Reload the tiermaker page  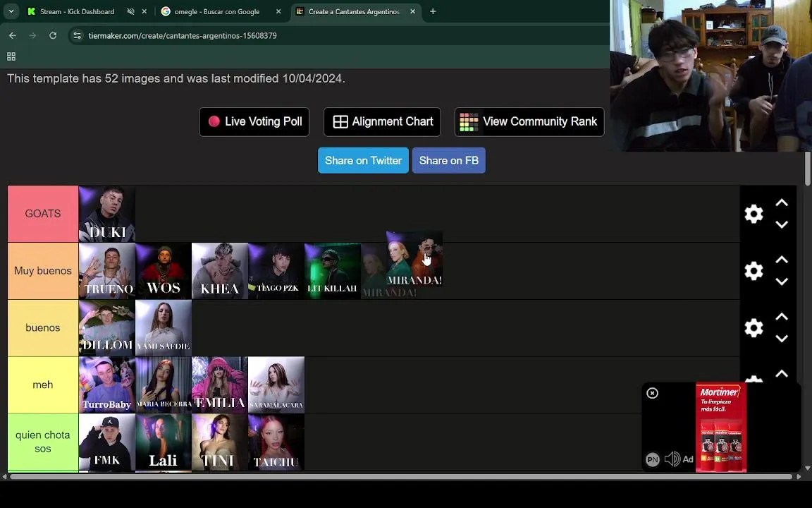click(53, 35)
